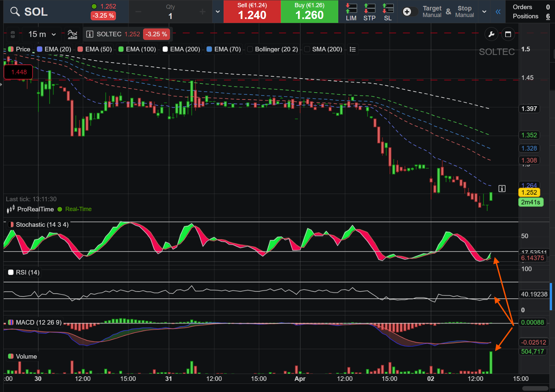
Task: Click the info icon beside the current price
Action: (502, 188)
